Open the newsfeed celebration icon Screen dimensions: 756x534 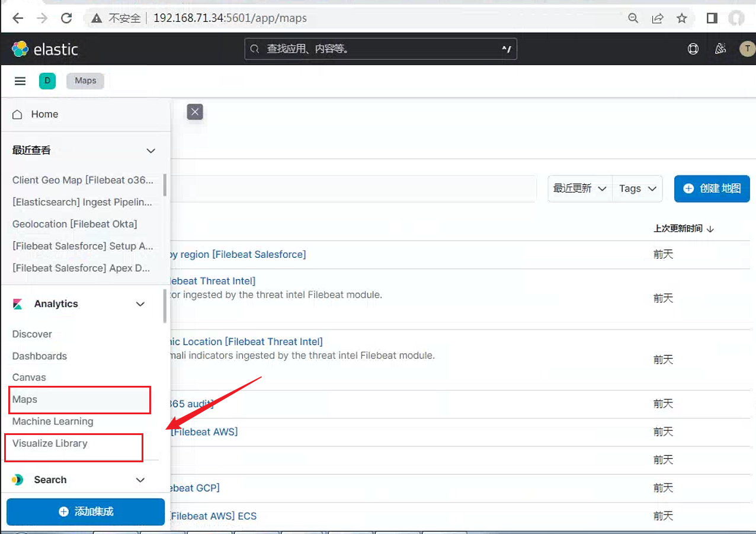[x=720, y=49]
